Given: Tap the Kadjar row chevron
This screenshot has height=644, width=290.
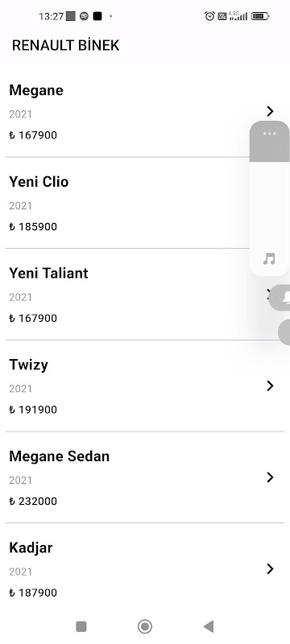Looking at the screenshot, I should [270, 569].
